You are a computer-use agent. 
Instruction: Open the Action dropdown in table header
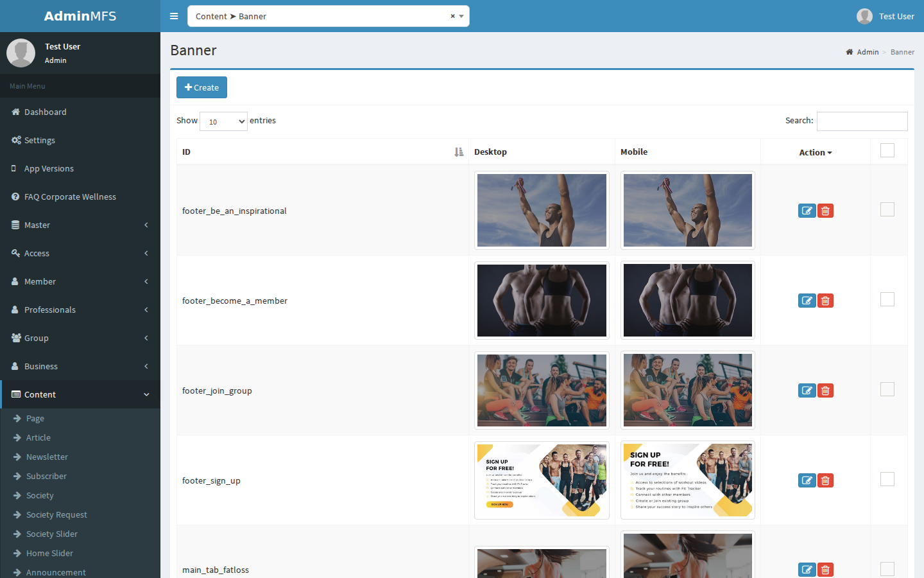tap(816, 152)
